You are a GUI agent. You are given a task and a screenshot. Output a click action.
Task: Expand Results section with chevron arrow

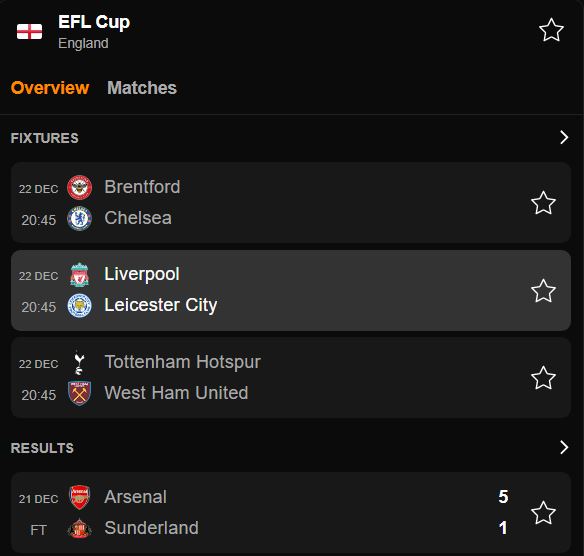coord(564,447)
